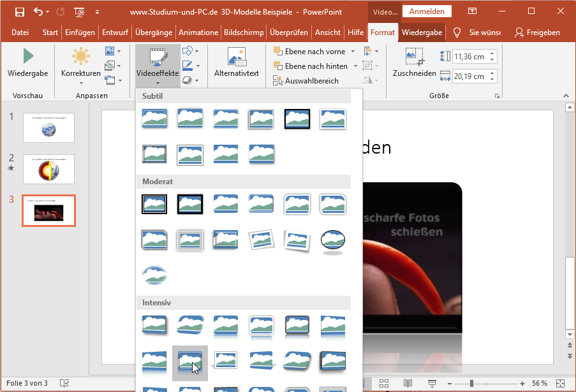The width and height of the screenshot is (576, 392).
Task: Select slide 2 thumbnail with earth cutaway
Action: 48,169
